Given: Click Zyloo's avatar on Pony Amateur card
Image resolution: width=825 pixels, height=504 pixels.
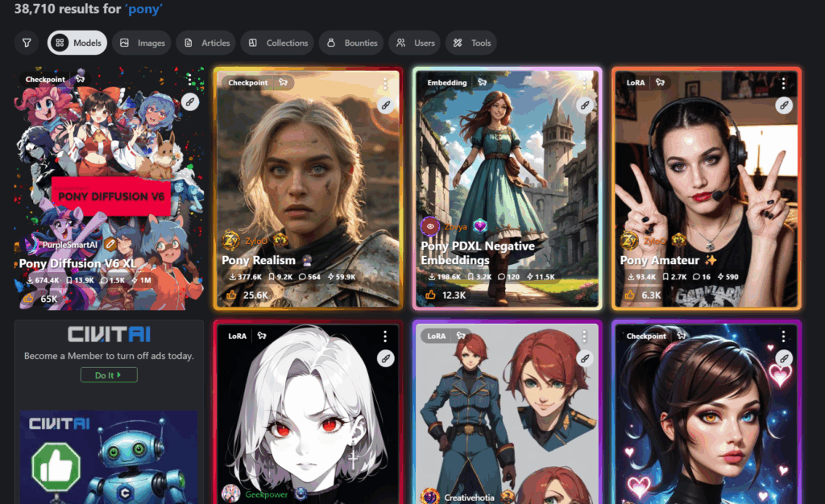Looking at the screenshot, I should click(630, 240).
